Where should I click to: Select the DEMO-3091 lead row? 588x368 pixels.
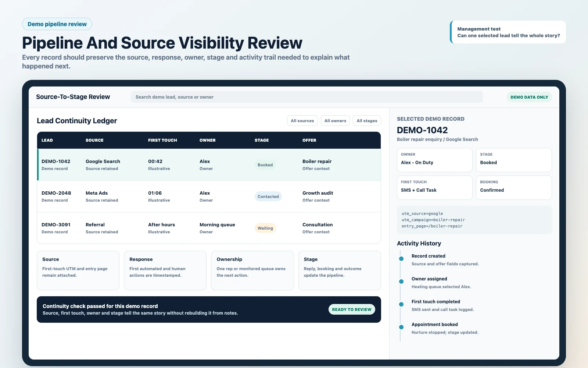209,228
